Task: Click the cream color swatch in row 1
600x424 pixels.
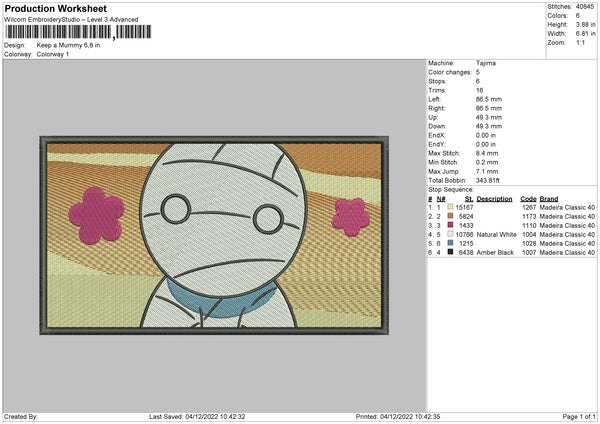Action: tap(450, 207)
